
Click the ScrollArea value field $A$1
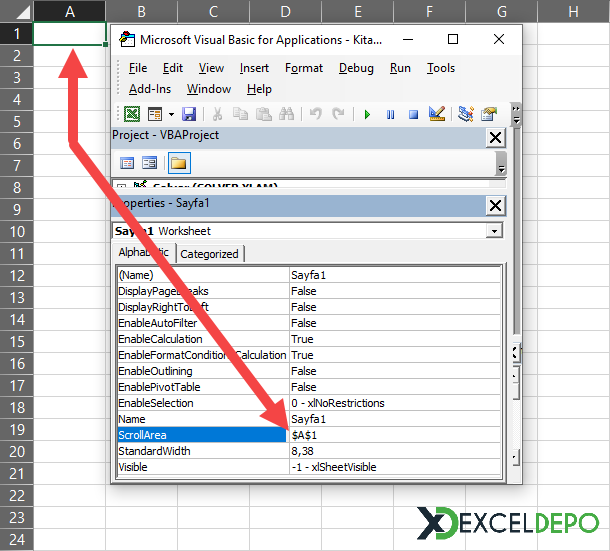pos(394,435)
